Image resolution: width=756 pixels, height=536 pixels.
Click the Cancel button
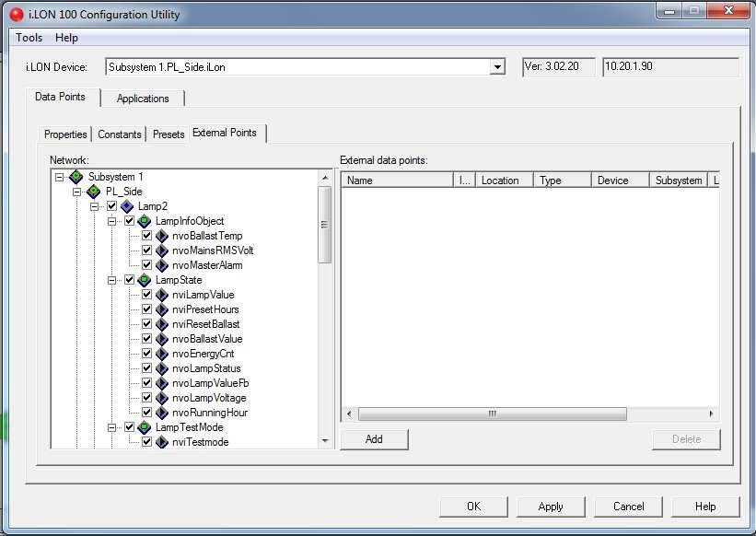coord(628,507)
